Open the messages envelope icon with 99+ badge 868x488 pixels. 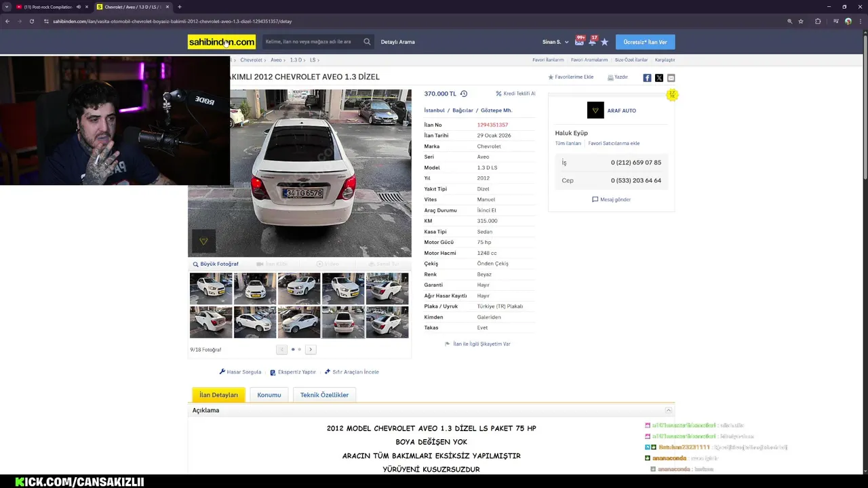(x=579, y=41)
